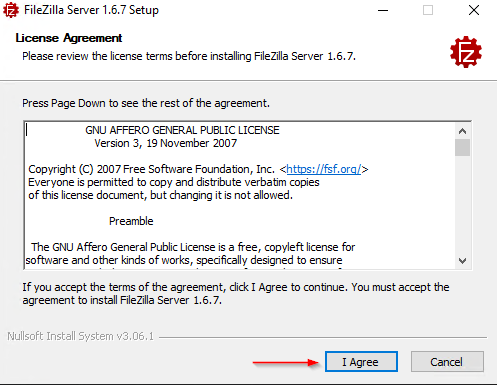Click the license scrollbar down arrow
This screenshot has width=497, height=385.
coord(462,261)
